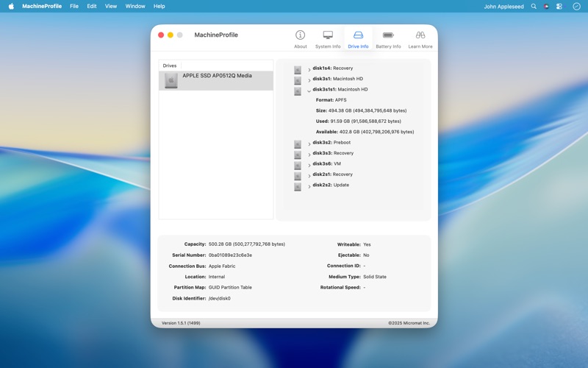The height and width of the screenshot is (368, 588).
Task: Expand disk2s2 Update row
Action: coord(309,187)
